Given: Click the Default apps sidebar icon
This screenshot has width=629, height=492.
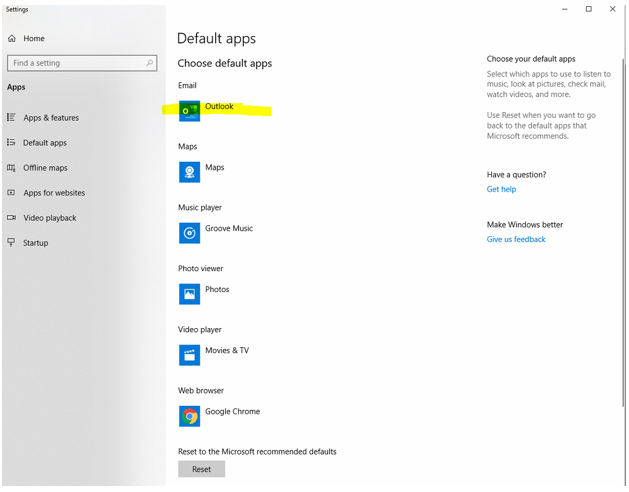Looking at the screenshot, I should (11, 142).
